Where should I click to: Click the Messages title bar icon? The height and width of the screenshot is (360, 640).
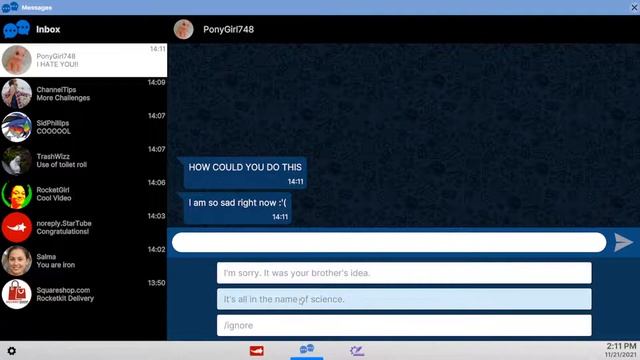tap(10, 7)
